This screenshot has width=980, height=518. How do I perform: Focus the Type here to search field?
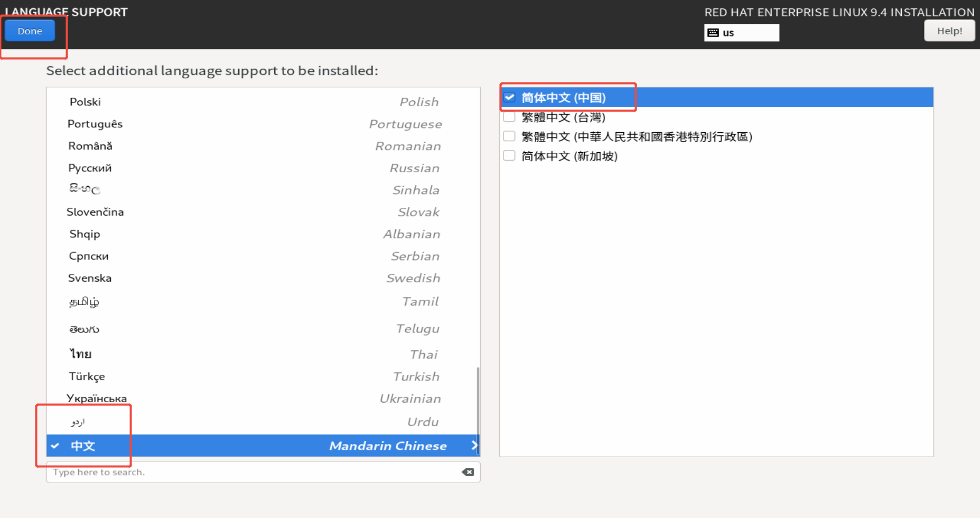[263, 472]
